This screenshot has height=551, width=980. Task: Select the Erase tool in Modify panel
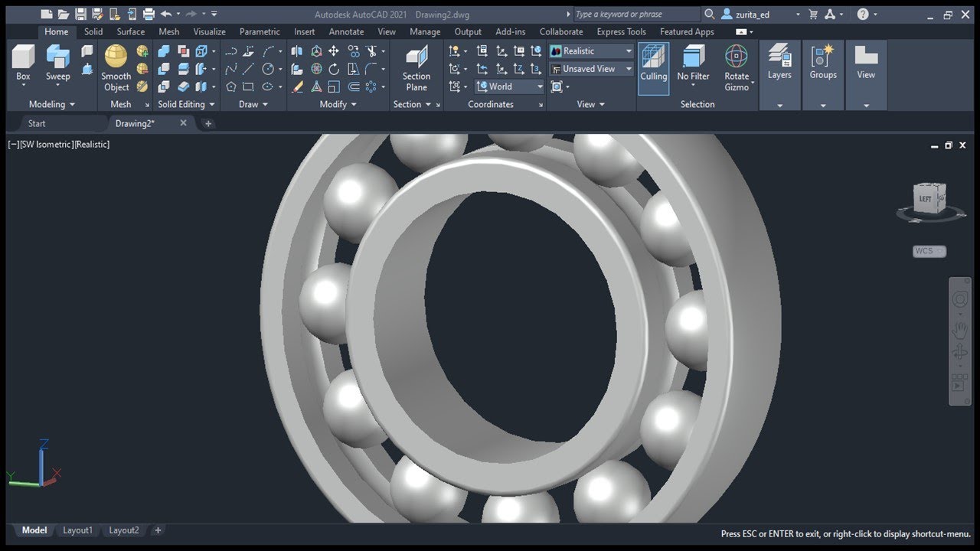(297, 86)
